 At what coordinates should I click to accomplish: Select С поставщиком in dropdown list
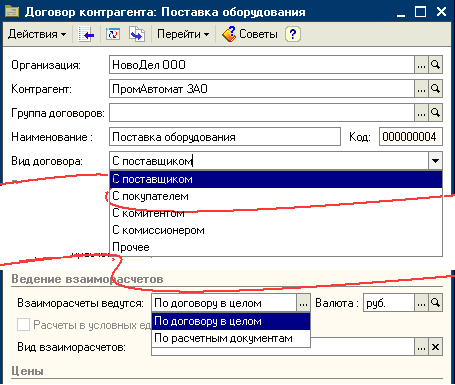(x=276, y=179)
